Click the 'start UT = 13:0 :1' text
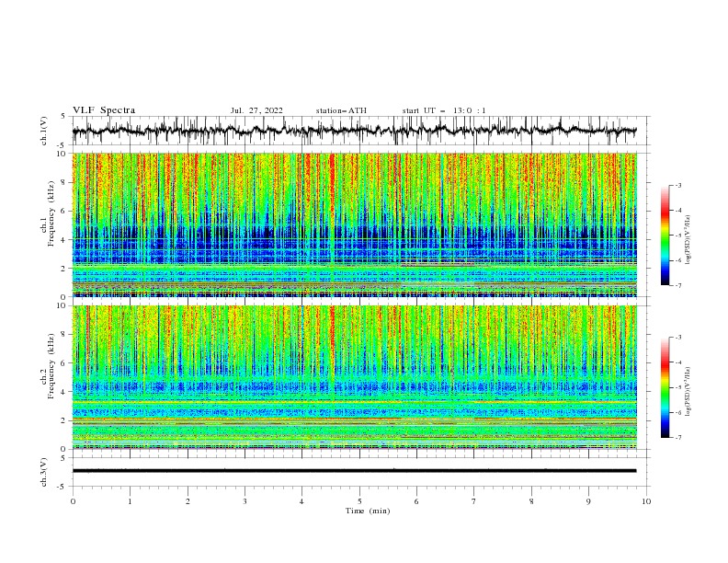Screen dimensions: 728x563 [444, 110]
